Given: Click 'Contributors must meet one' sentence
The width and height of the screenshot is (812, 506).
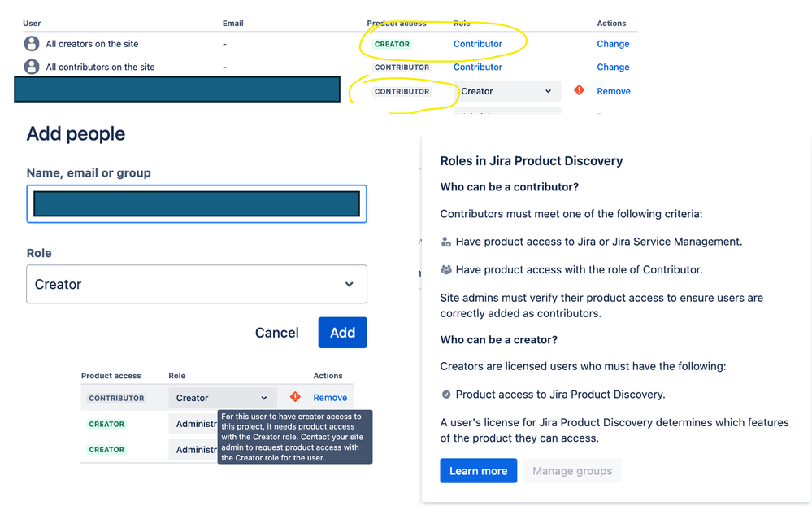Looking at the screenshot, I should click(x=571, y=214).
